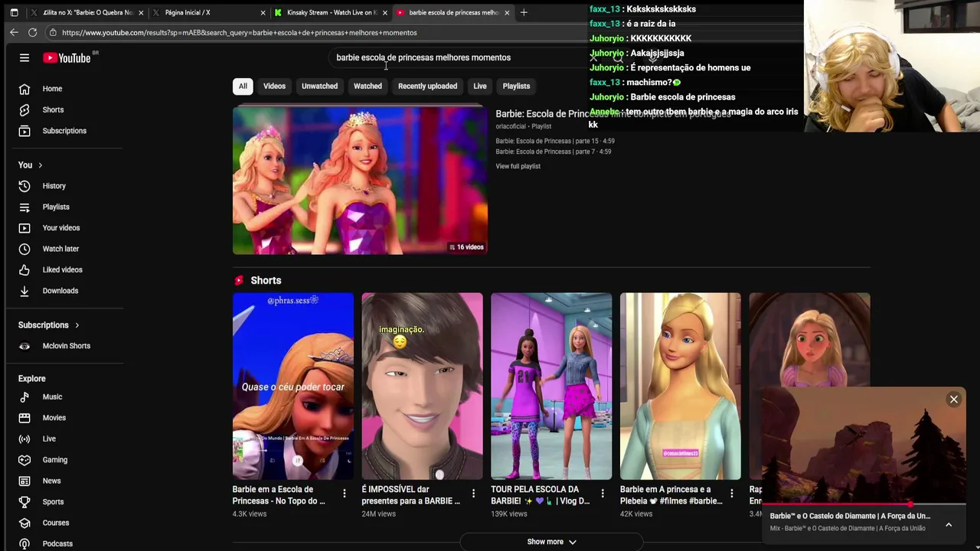Expand the You section chevron
Viewport: 980px width, 551px height.
(x=40, y=165)
